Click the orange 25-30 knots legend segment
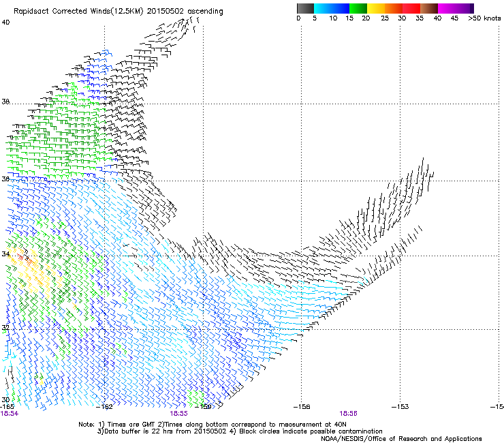This screenshot has width=504, height=443. tap(394, 8)
